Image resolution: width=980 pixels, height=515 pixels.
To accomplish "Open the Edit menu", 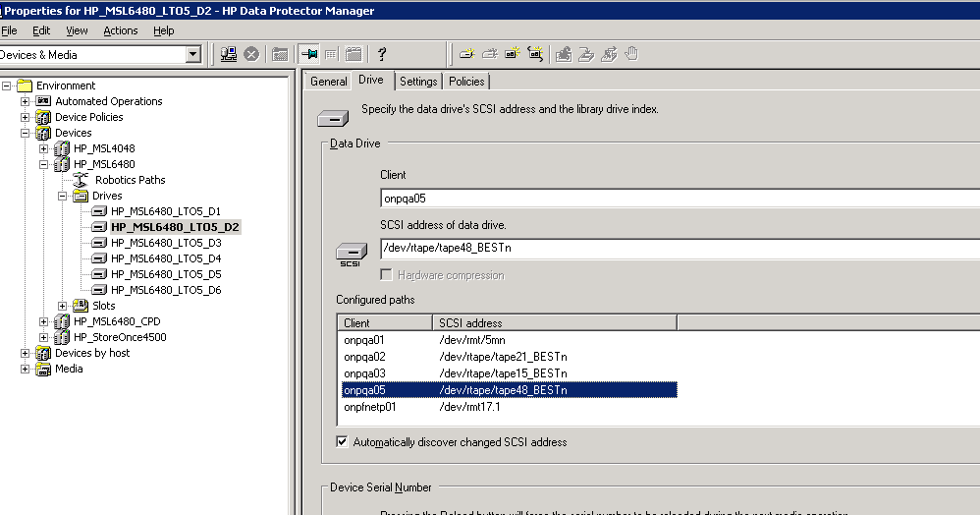I will pos(41,30).
